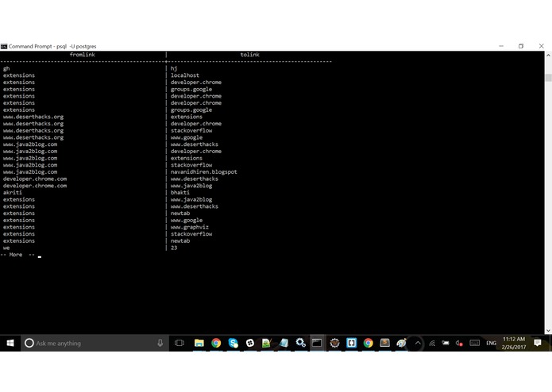Image resolution: width=552 pixels, height=392 pixels.
Task: Open the ENG language indicator
Action: click(491, 343)
